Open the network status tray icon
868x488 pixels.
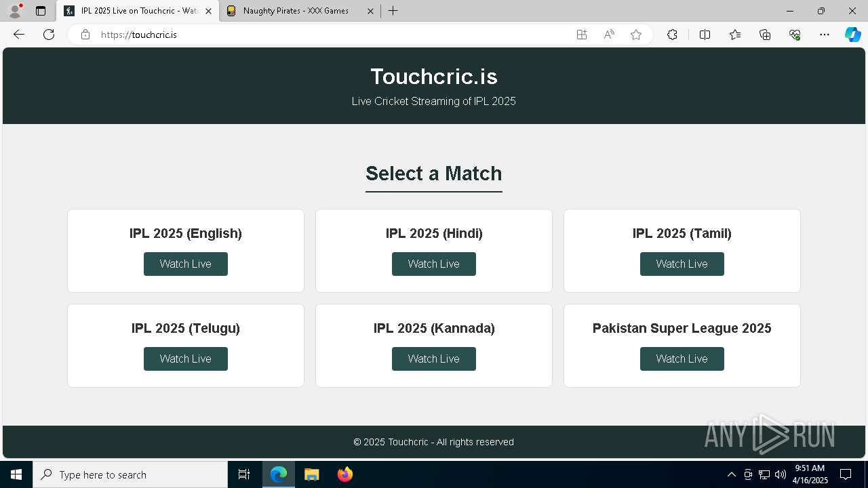coord(764,474)
